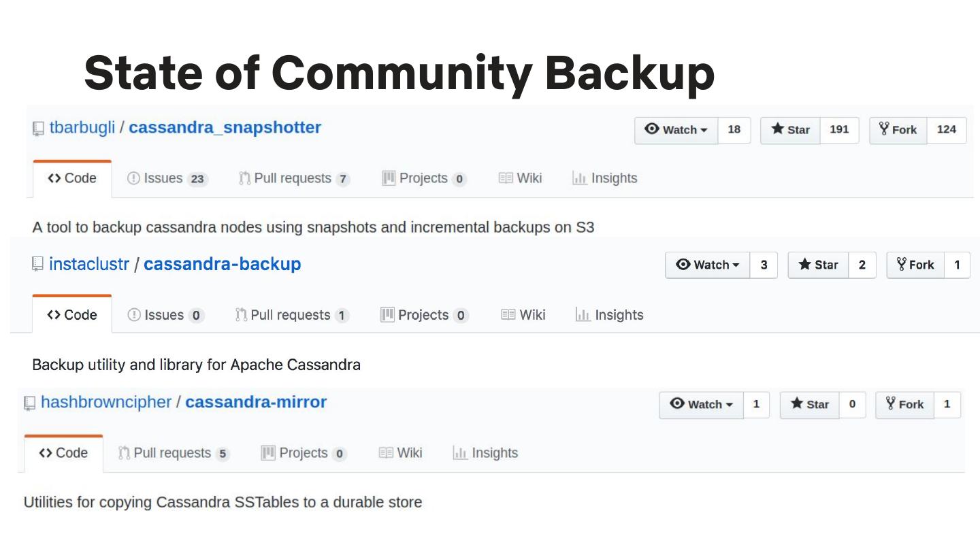
Task: Click the repo icon beside hashbrowncipher
Action: (29, 403)
